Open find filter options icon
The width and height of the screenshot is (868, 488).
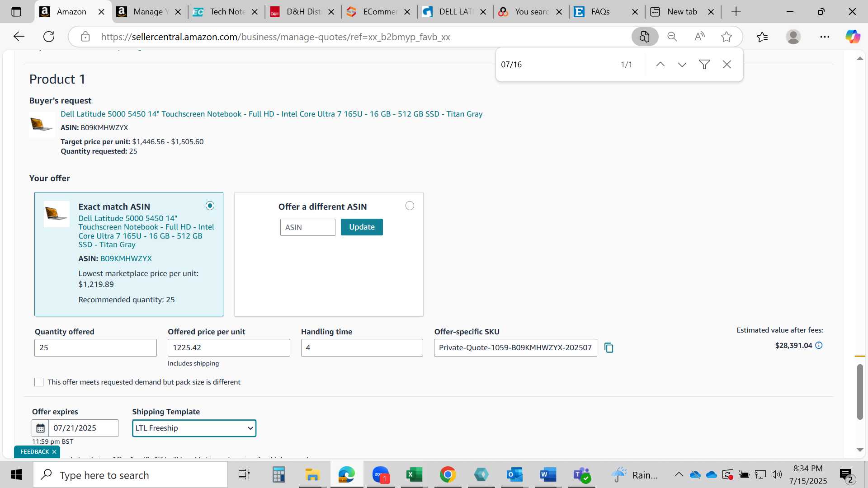(704, 65)
